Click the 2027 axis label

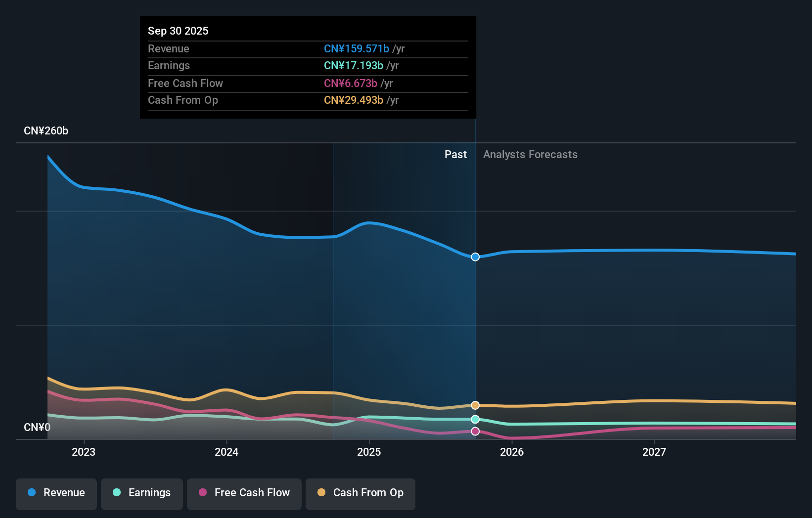point(655,451)
